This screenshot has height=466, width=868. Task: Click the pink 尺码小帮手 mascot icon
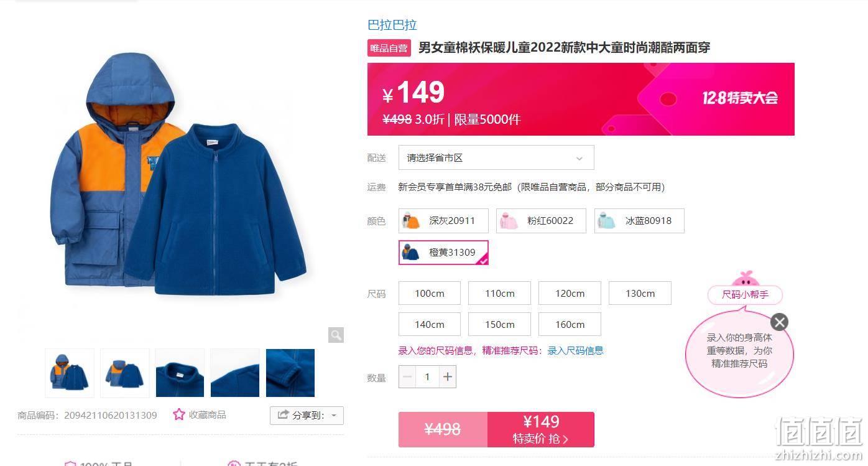745,279
